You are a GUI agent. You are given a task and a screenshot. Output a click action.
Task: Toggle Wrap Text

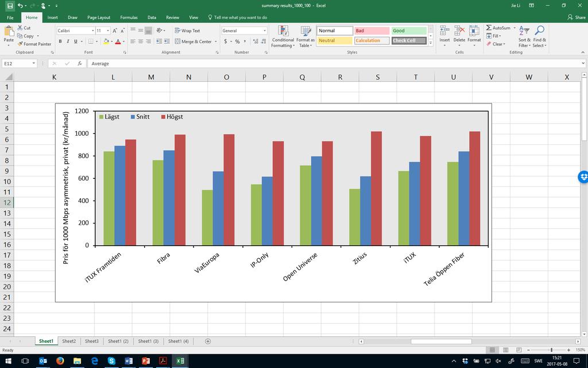click(x=187, y=31)
